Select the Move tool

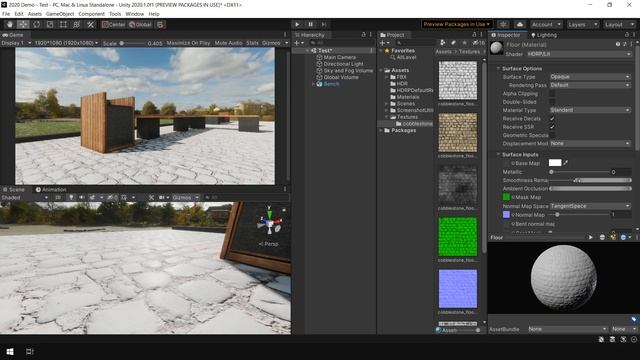[23, 24]
